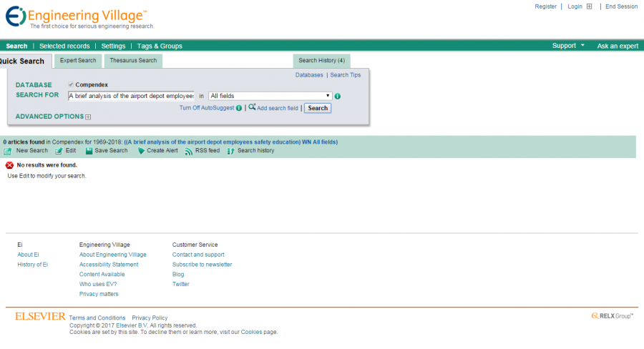Click the Search history icon in results bar
The height and width of the screenshot is (349, 644).
[x=231, y=151]
